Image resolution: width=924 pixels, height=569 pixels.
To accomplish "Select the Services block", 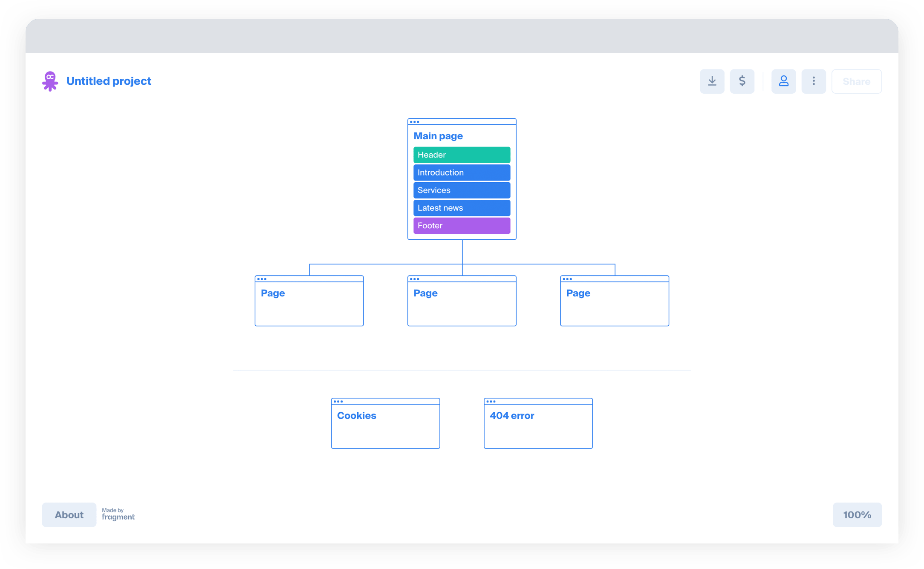I will [x=462, y=190].
